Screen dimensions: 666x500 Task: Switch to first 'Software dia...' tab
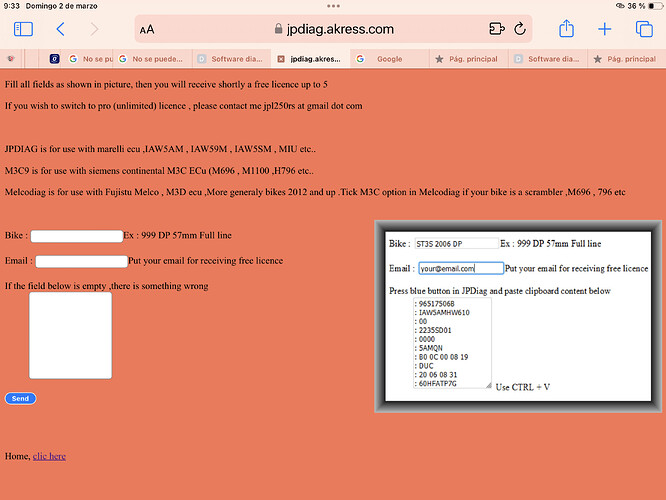tap(231, 59)
